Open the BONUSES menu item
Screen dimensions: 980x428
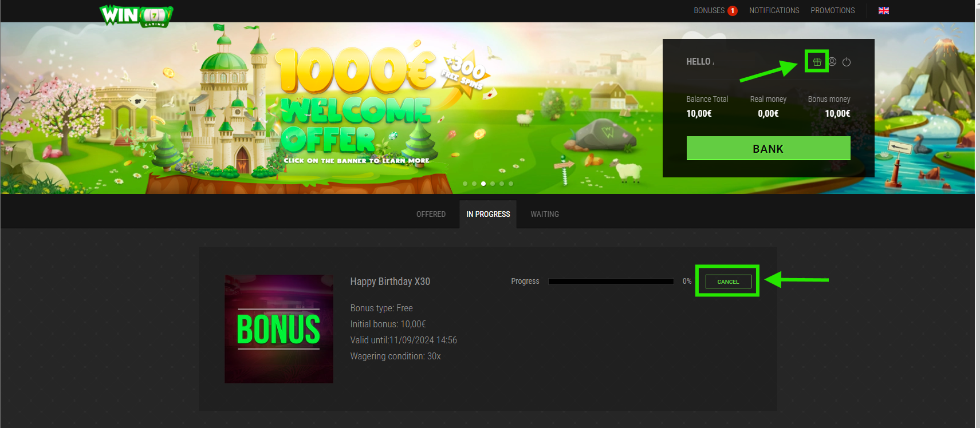709,11
